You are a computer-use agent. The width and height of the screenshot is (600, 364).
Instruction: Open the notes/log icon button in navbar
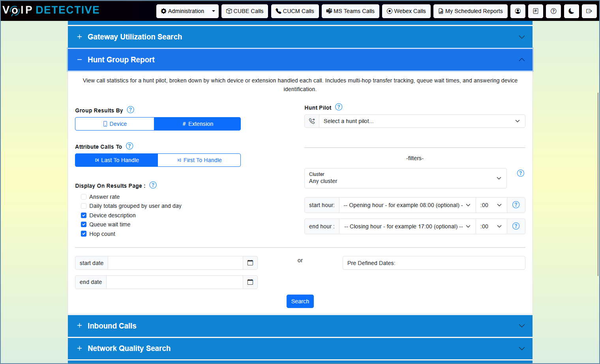pos(536,11)
